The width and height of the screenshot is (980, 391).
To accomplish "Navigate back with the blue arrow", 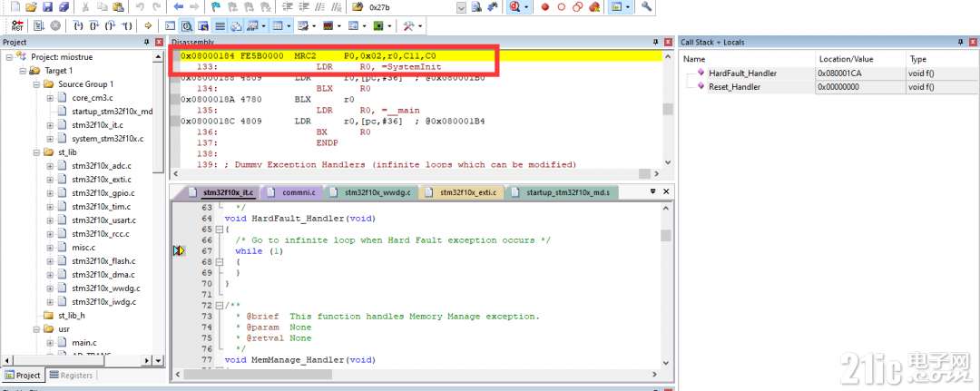I will [x=178, y=7].
